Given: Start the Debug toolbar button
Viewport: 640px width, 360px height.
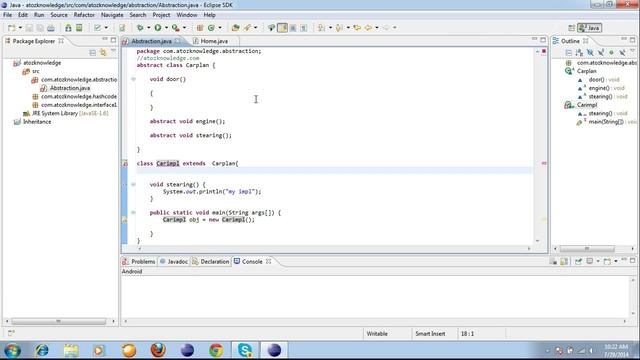Looking at the screenshot, I should tap(140, 28).
